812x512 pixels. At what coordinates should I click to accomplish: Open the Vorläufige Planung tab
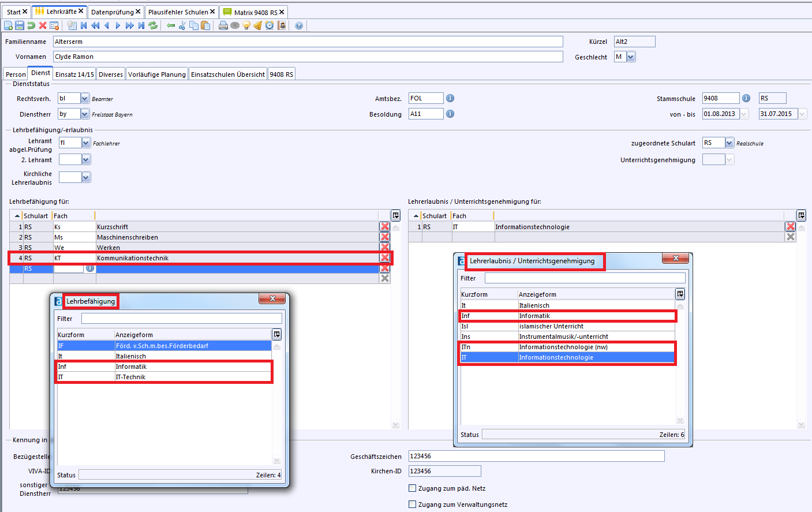pyautogui.click(x=157, y=74)
